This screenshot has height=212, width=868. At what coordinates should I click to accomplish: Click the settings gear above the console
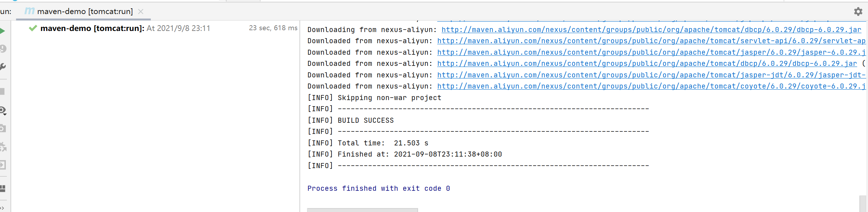point(858,12)
